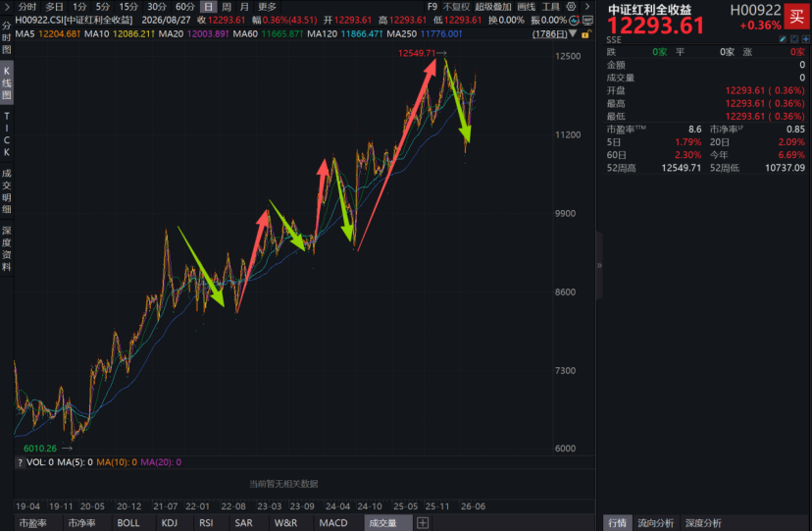
Task: Open 分时图 in left sidebar
Action: point(7,38)
